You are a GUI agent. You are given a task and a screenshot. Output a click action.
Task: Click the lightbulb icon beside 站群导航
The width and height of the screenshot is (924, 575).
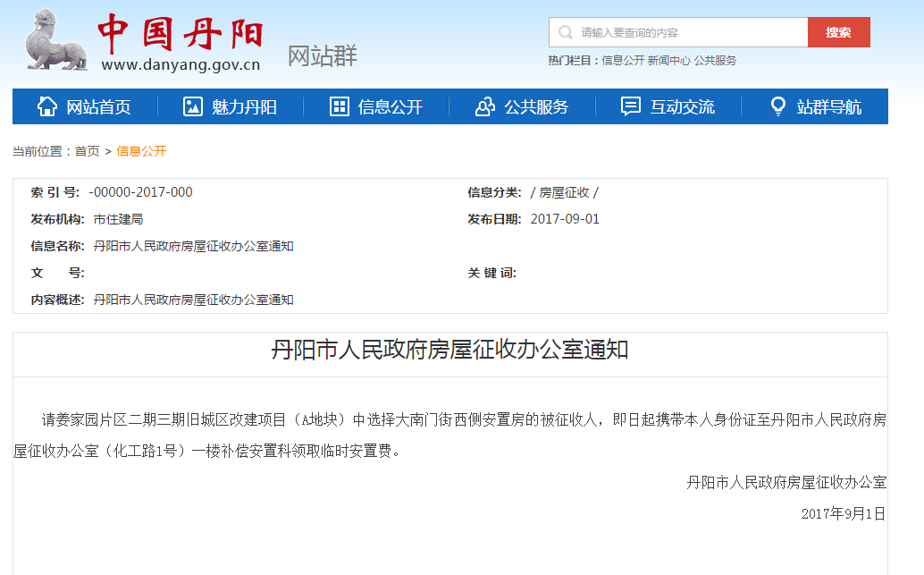[778, 106]
